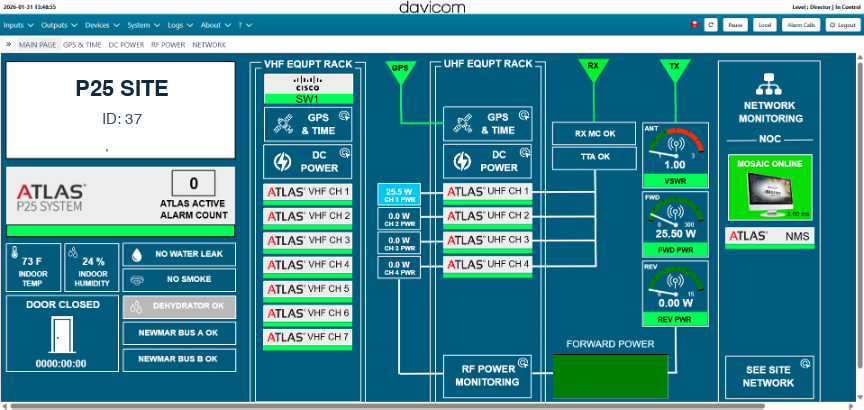This screenshot has width=864, height=410.
Task: Switch to the DC POWER tab
Action: (126, 45)
